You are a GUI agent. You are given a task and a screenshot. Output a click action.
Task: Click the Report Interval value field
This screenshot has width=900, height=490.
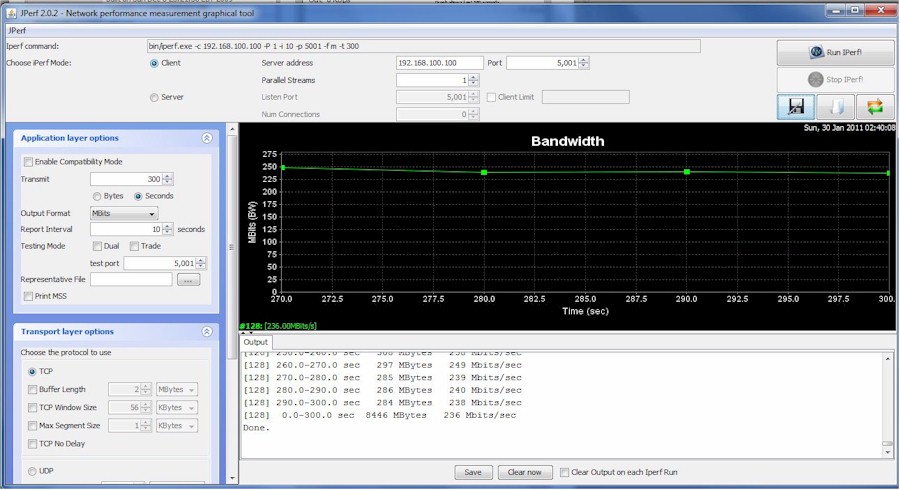click(x=126, y=230)
